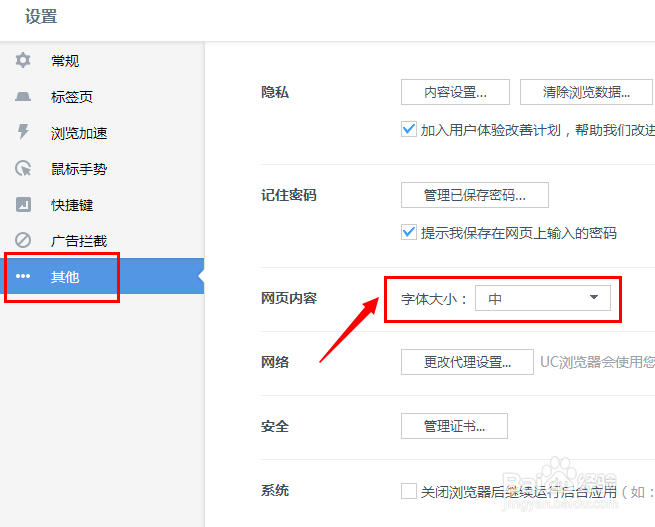Open 管理证书... settings
The height and width of the screenshot is (527, 655).
(x=454, y=426)
